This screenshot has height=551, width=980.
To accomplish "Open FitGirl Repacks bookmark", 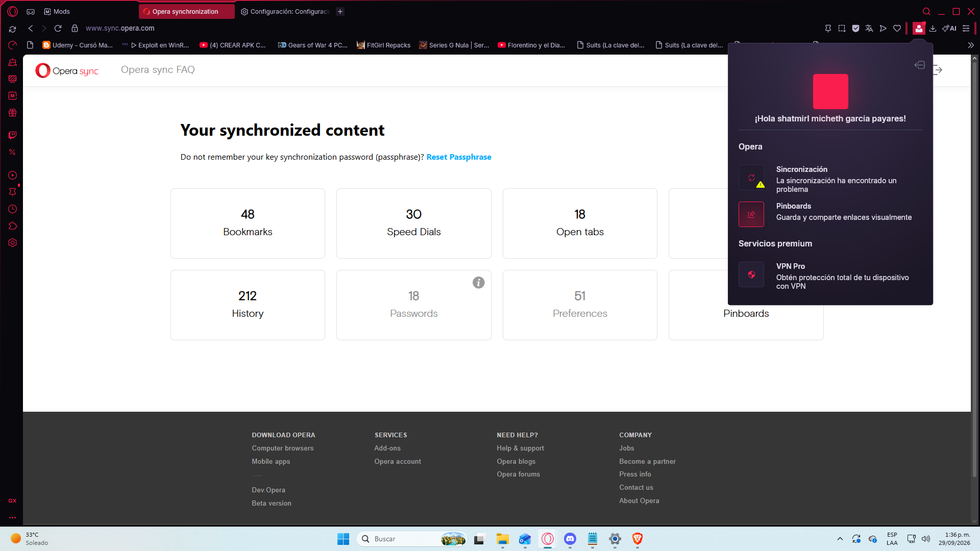I will (384, 45).
